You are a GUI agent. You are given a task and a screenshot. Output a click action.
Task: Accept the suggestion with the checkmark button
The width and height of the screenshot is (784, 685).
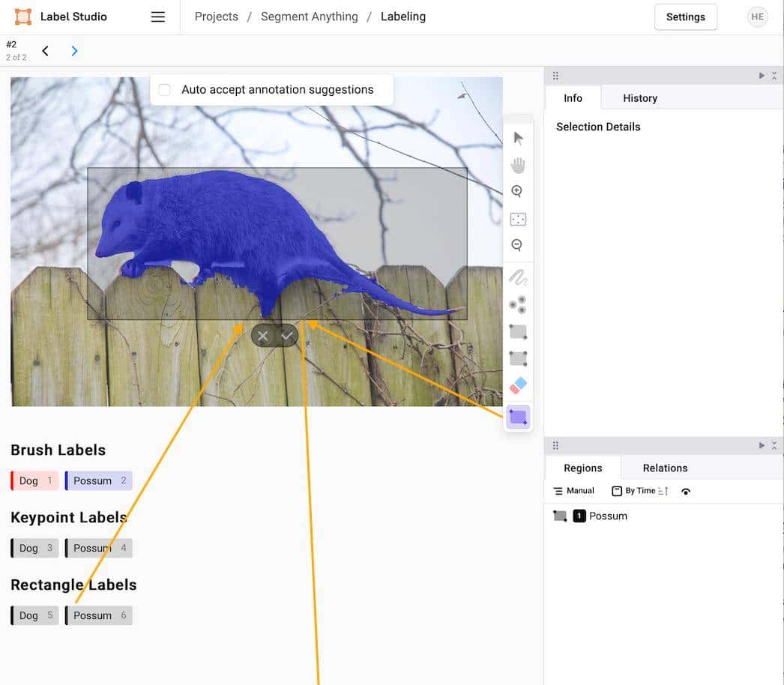(286, 337)
